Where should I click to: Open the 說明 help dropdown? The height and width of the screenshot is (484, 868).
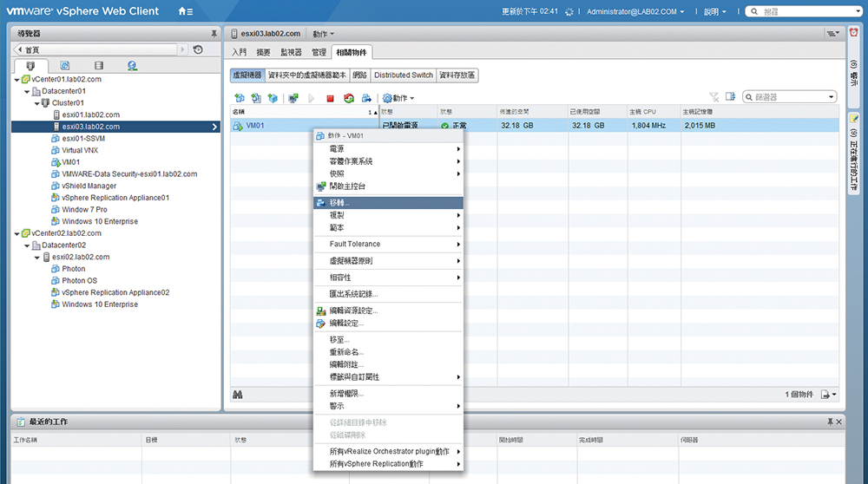[714, 11]
